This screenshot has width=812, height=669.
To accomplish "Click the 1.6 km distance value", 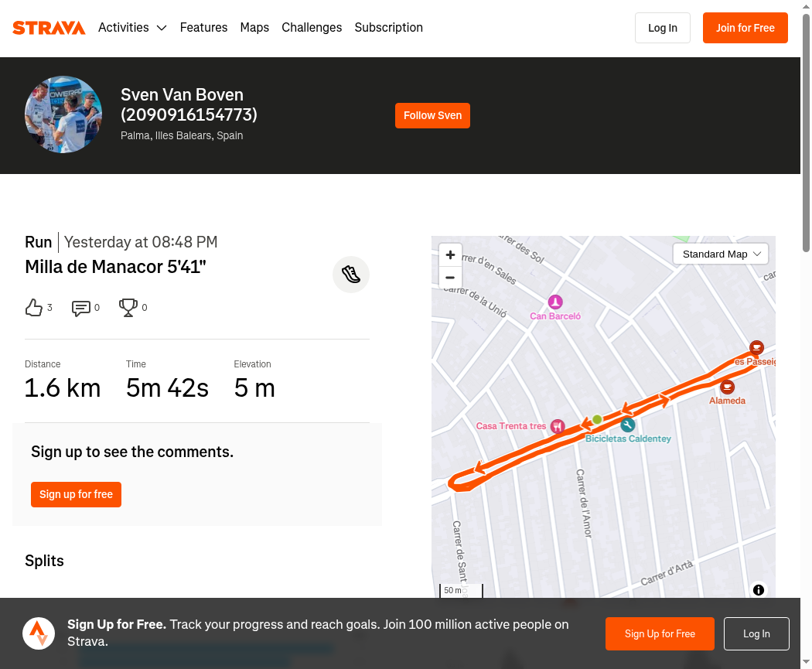I will (x=63, y=387).
